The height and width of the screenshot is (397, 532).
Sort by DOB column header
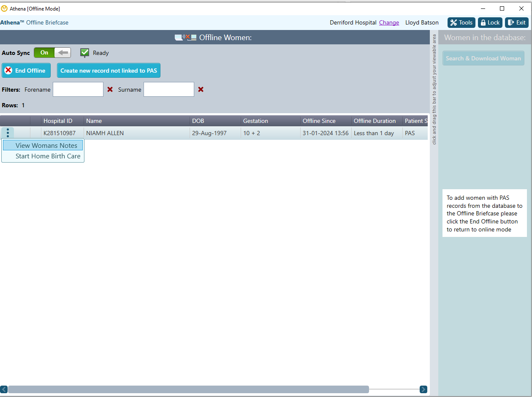[215, 121]
